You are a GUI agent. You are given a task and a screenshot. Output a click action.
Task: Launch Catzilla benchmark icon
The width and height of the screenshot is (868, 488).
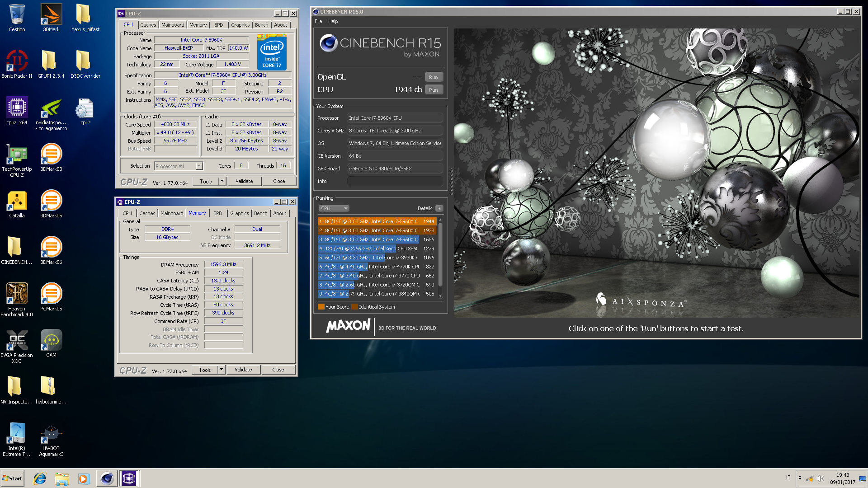17,204
